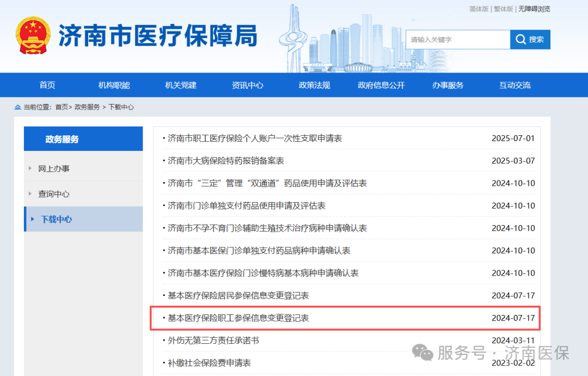Open 基本医疗保险职工参保信息变更登记表 download link

pyautogui.click(x=238, y=318)
